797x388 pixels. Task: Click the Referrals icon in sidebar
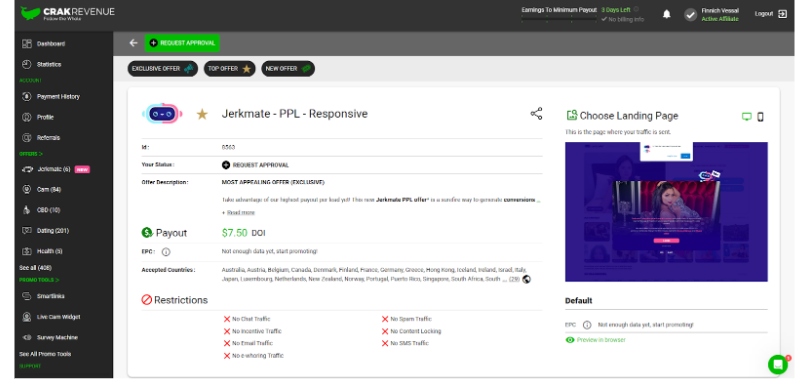pos(27,137)
